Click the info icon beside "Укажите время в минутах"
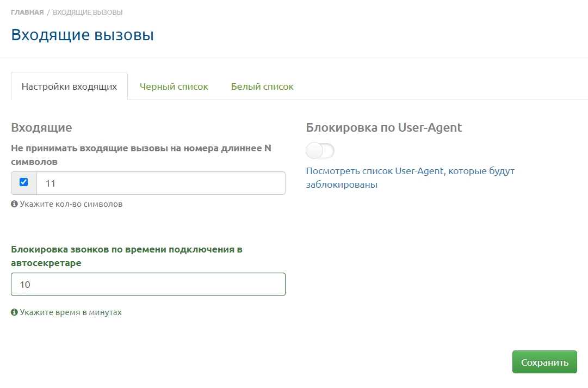 pyautogui.click(x=14, y=313)
